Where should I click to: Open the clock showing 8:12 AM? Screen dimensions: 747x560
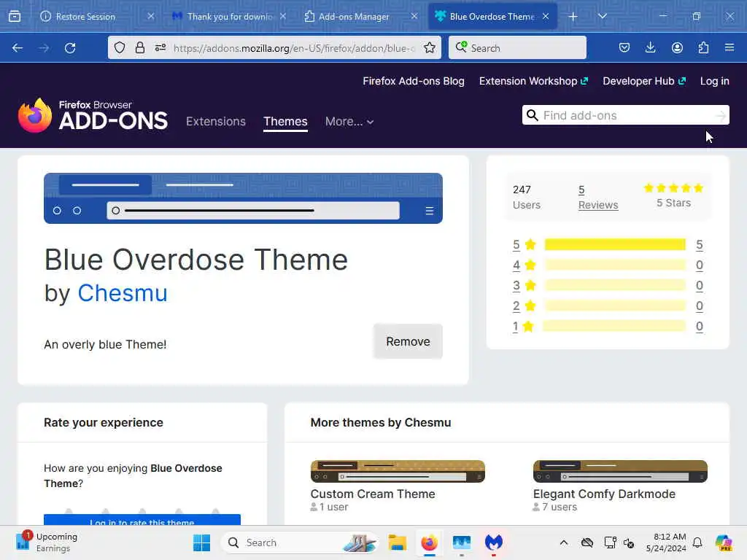pos(666,542)
